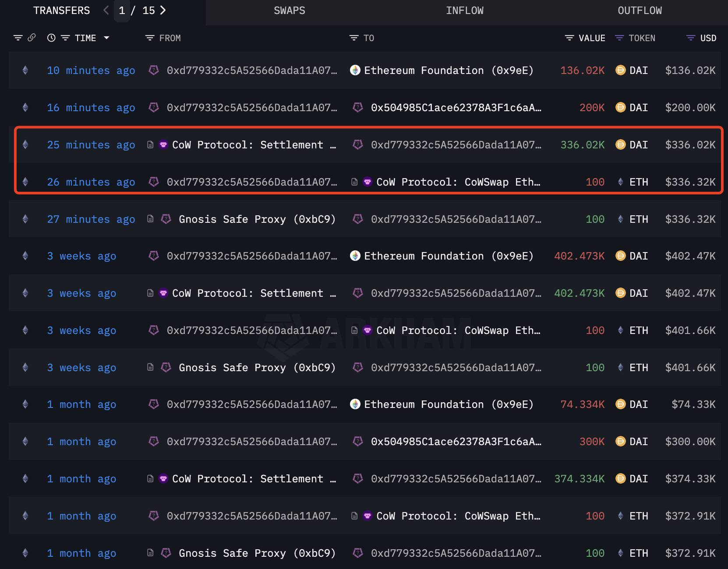The image size is (728, 569).
Task: Click Ethereum Foundation logo in first row
Action: pos(355,70)
